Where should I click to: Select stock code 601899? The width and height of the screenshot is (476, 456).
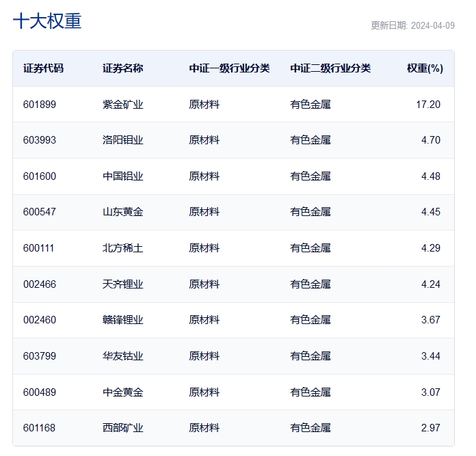(x=40, y=105)
